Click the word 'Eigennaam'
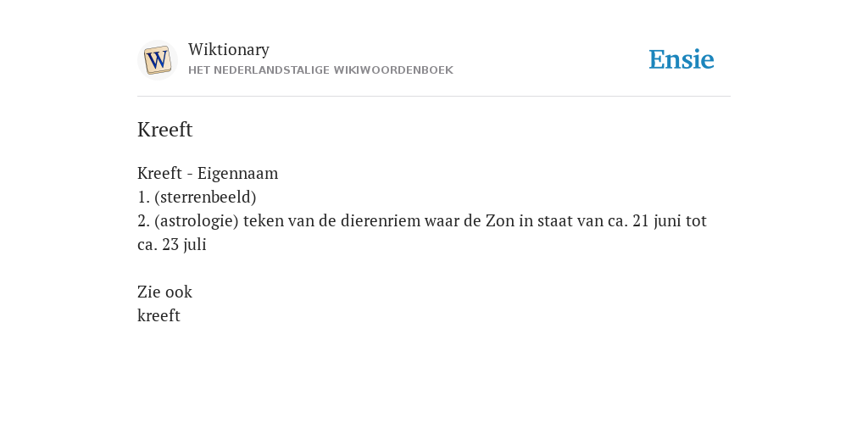Image resolution: width=868 pixels, height=434 pixels. pos(237,174)
